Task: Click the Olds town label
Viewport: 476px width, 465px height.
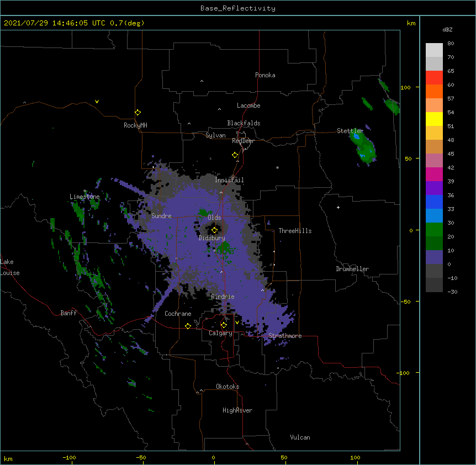Action: 214,218
